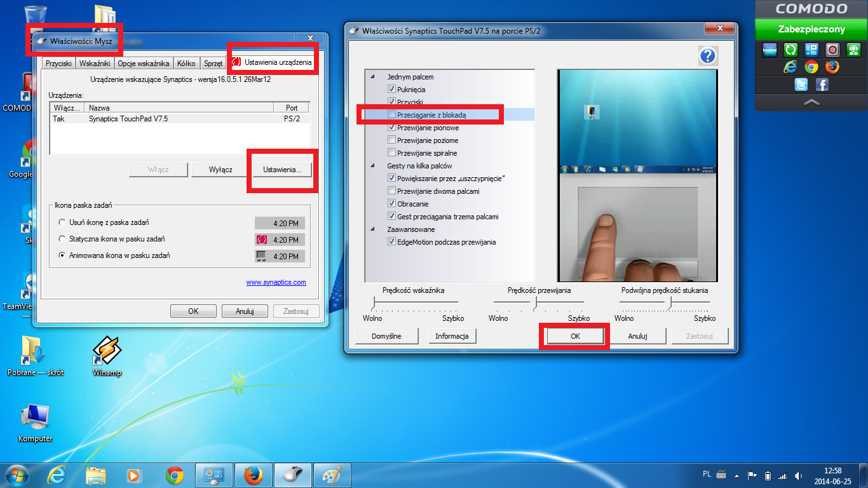Enable the Przeciąganie z blokadą checkbox
Screen dimensions: 868x488
pyautogui.click(x=391, y=115)
